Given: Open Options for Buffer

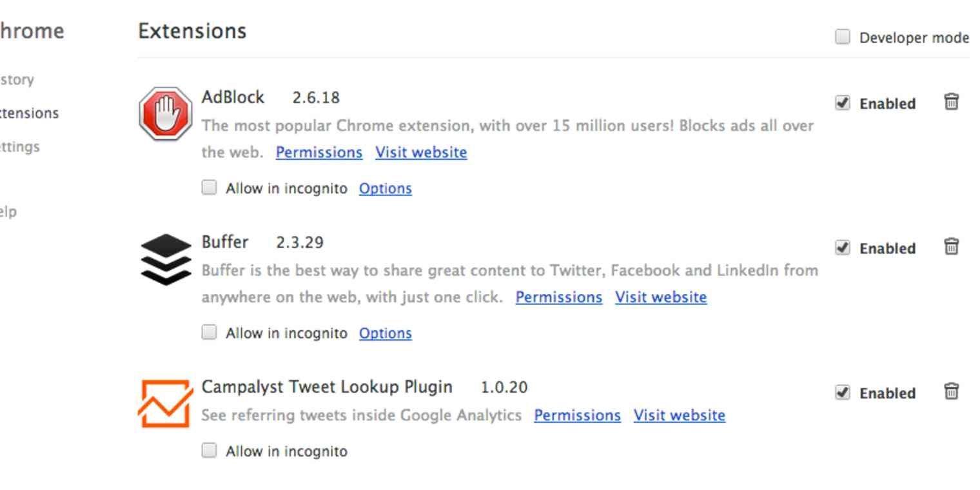Looking at the screenshot, I should [x=386, y=333].
